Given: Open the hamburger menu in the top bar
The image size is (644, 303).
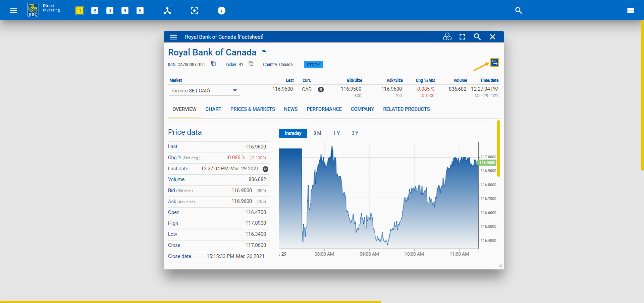Looking at the screenshot, I should [13, 10].
